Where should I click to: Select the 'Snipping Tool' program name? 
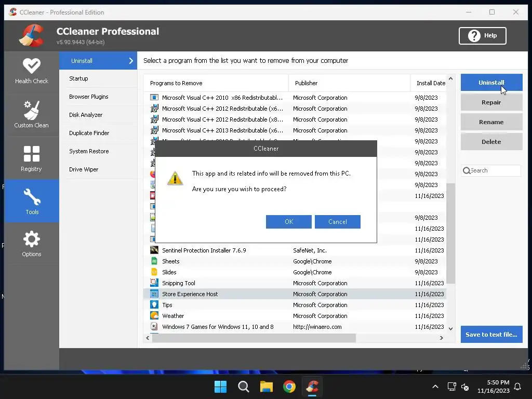pyautogui.click(x=179, y=283)
